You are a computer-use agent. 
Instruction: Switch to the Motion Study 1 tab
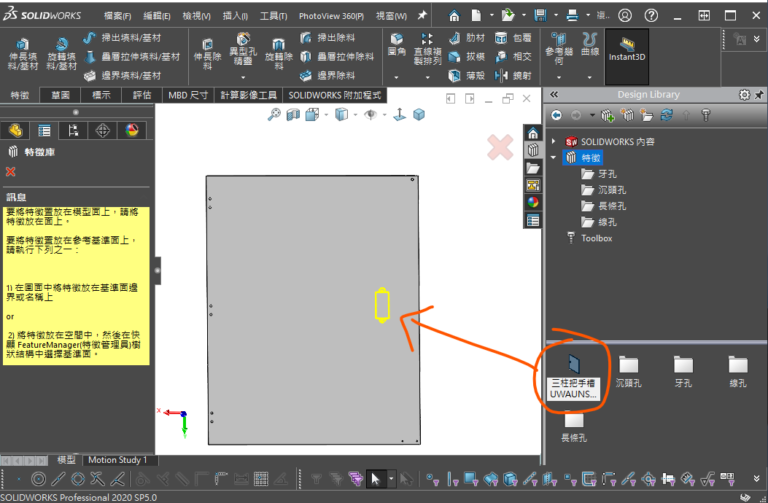[117, 459]
